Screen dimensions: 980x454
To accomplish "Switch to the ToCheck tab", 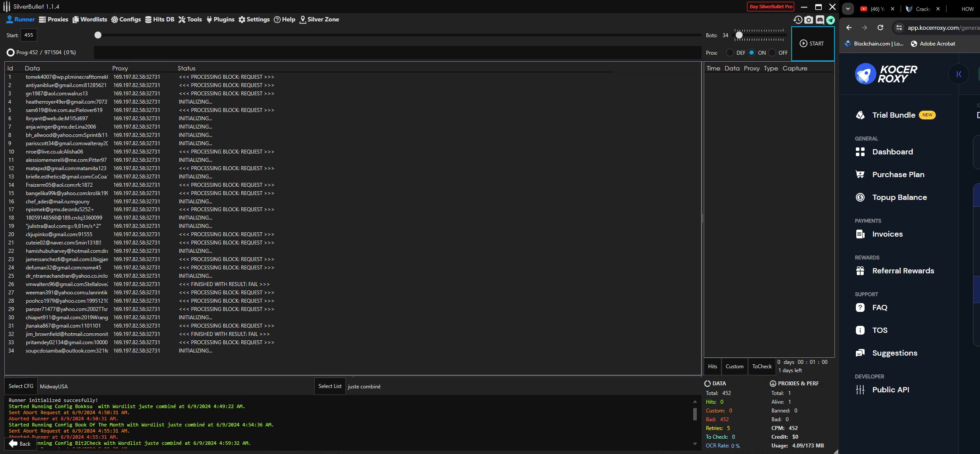I will 762,367.
